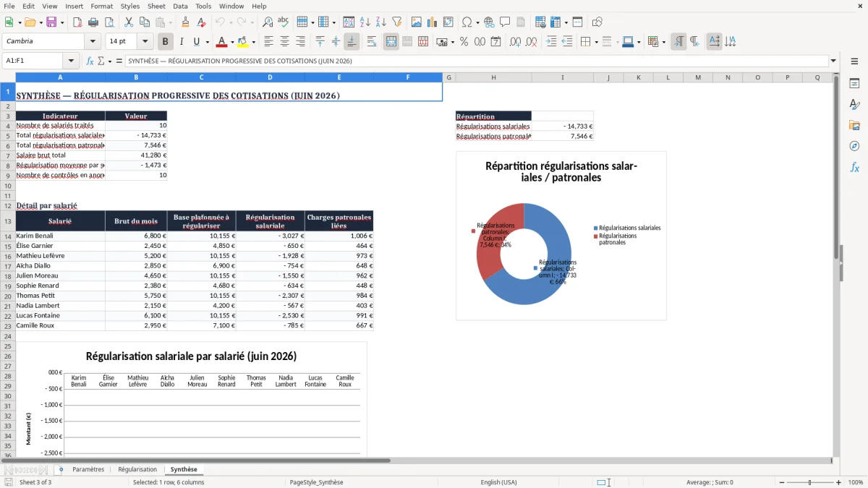Run the spelling check icon

tap(284, 22)
